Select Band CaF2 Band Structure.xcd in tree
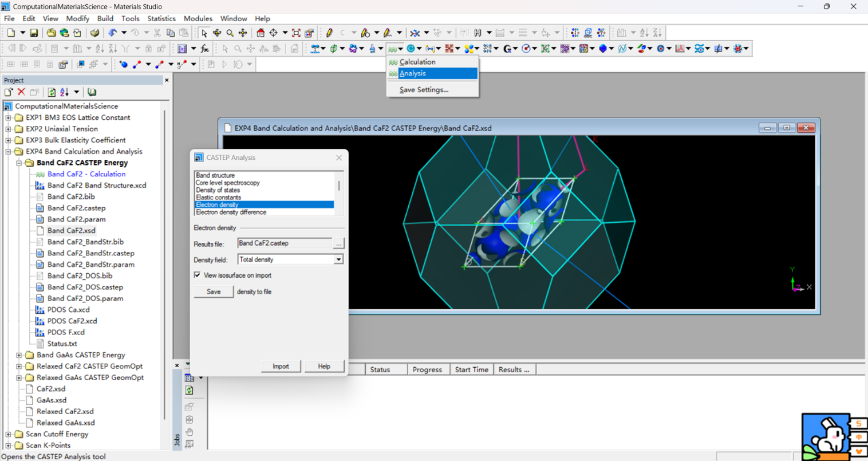This screenshot has height=461, width=868. tap(97, 186)
